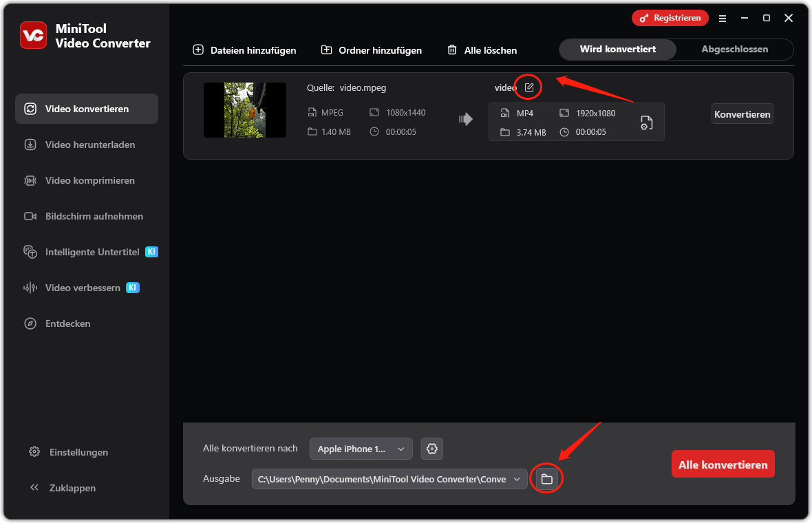Screen dimensions: 812x523
Task: Click Alle löschen button
Action: tap(482, 50)
